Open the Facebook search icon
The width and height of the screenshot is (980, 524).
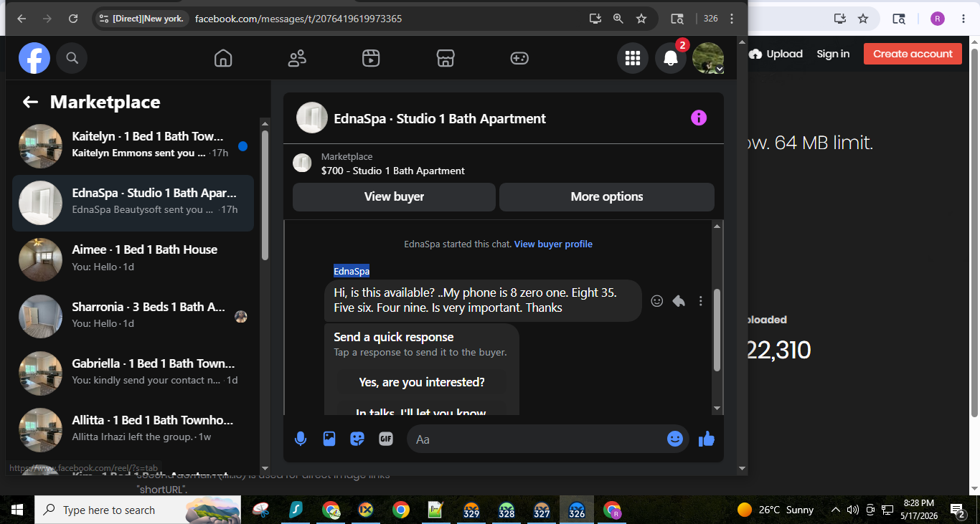(x=72, y=58)
